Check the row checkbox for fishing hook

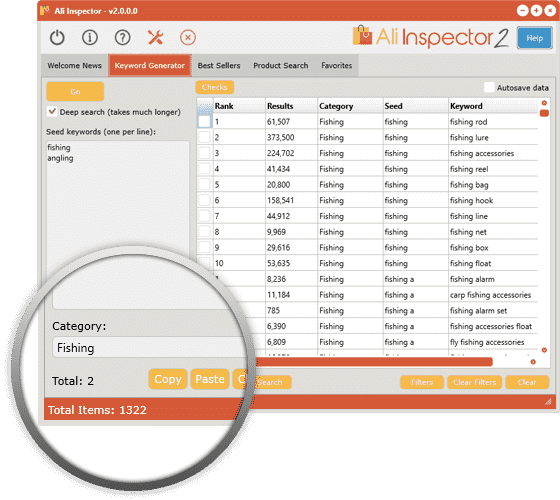(x=205, y=200)
